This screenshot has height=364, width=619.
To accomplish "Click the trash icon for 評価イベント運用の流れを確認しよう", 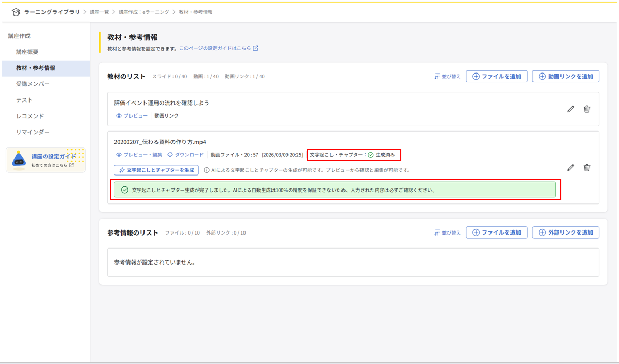I will [587, 109].
